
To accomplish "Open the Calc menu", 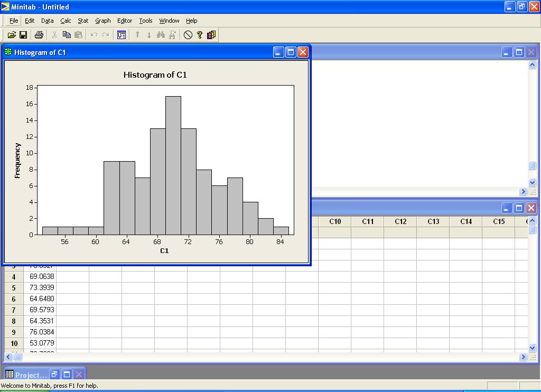I will point(66,21).
